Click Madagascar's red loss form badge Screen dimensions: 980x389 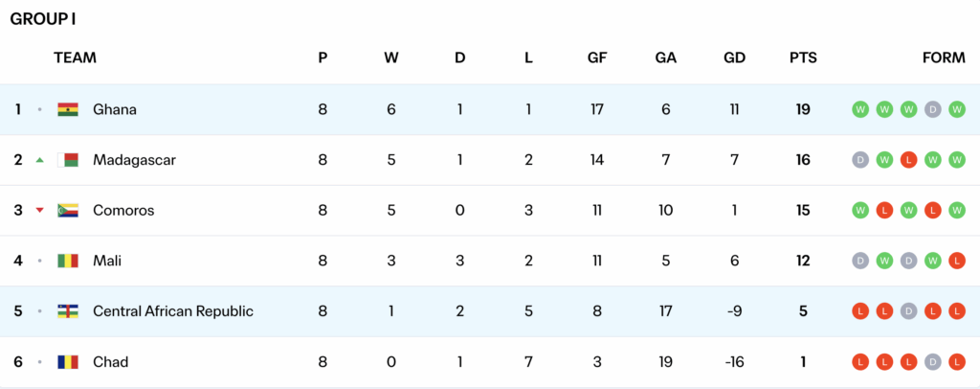pyautogui.click(x=908, y=160)
